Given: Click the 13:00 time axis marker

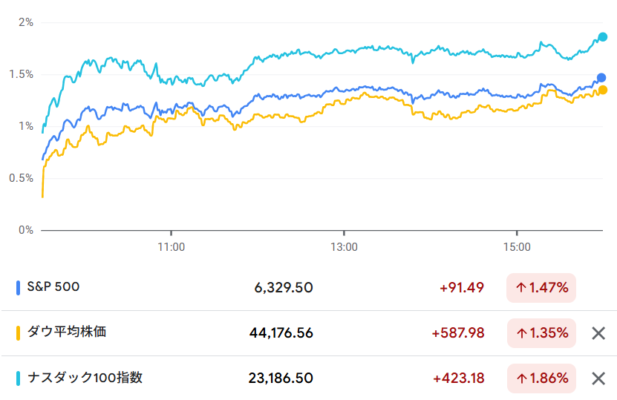Looking at the screenshot, I should point(344,247).
